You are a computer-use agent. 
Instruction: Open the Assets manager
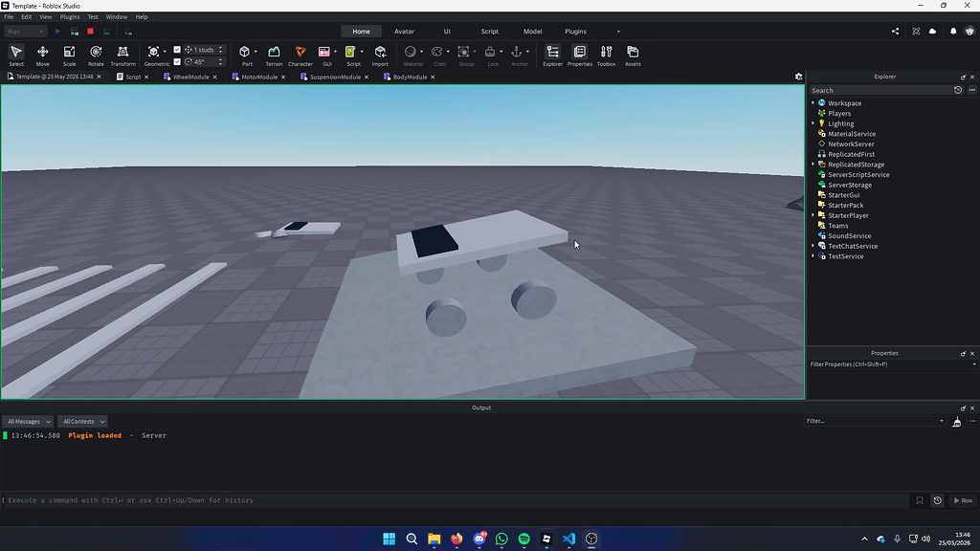(x=633, y=55)
